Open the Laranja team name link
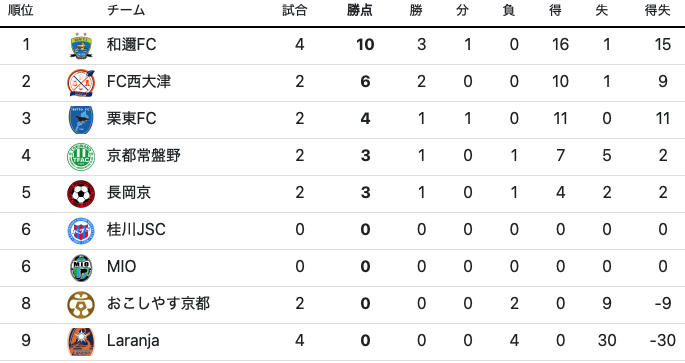685x363 pixels. [133, 341]
